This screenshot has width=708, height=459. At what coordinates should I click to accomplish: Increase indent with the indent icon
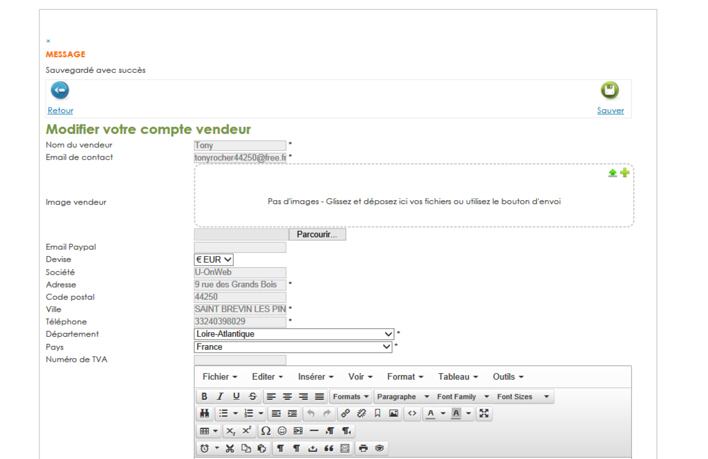coord(293,413)
